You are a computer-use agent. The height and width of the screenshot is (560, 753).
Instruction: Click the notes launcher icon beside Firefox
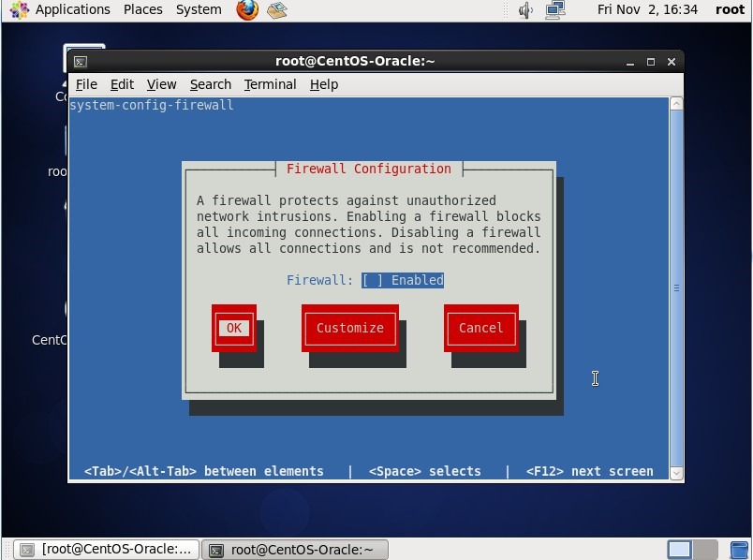tap(276, 10)
